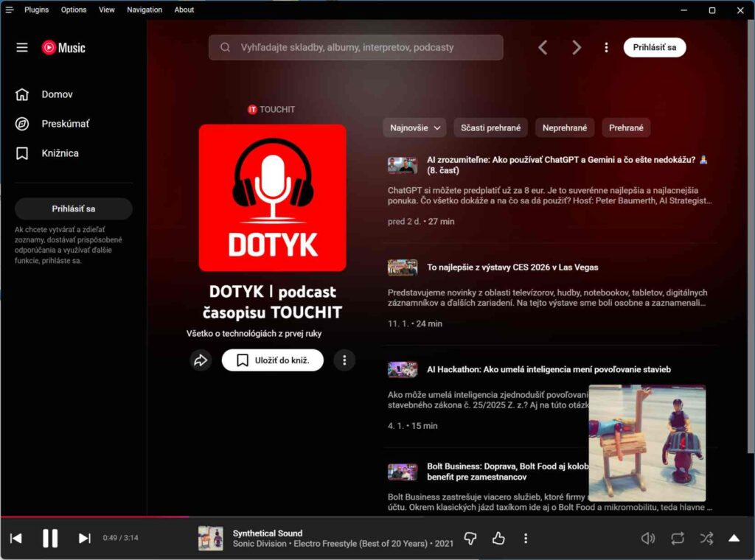This screenshot has width=755, height=560.
Task: Open the Najnovšie sort dropdown
Action: 414,127
